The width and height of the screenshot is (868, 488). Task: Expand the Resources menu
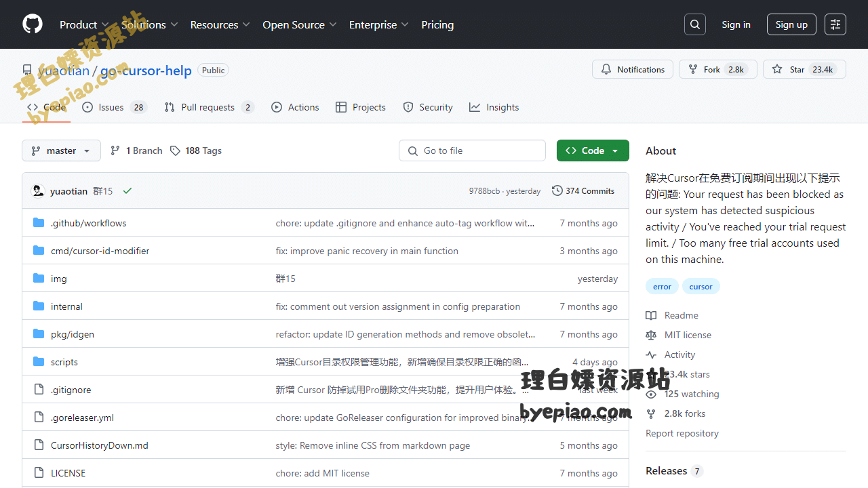click(x=220, y=24)
